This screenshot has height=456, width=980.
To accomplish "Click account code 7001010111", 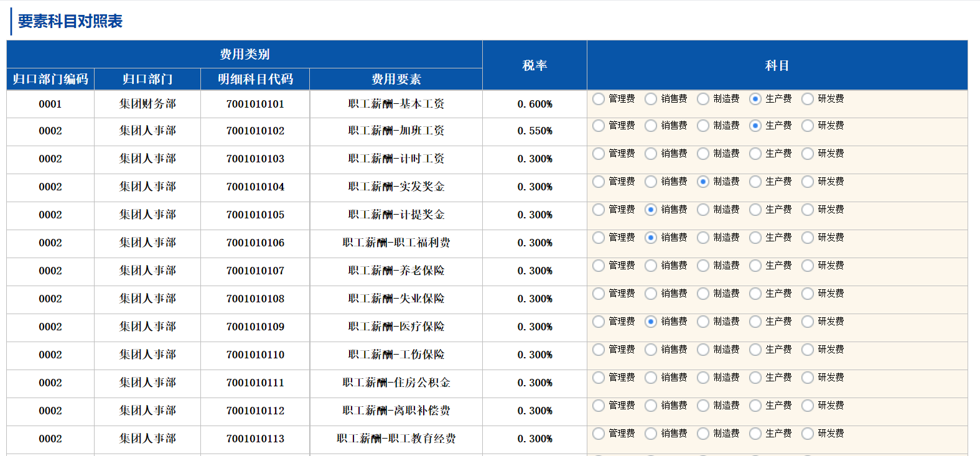I will point(255,383).
